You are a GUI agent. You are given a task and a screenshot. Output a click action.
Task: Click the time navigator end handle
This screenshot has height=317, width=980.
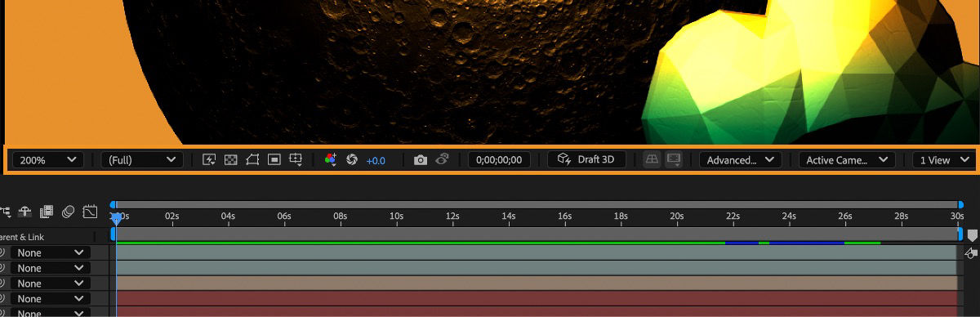960,204
